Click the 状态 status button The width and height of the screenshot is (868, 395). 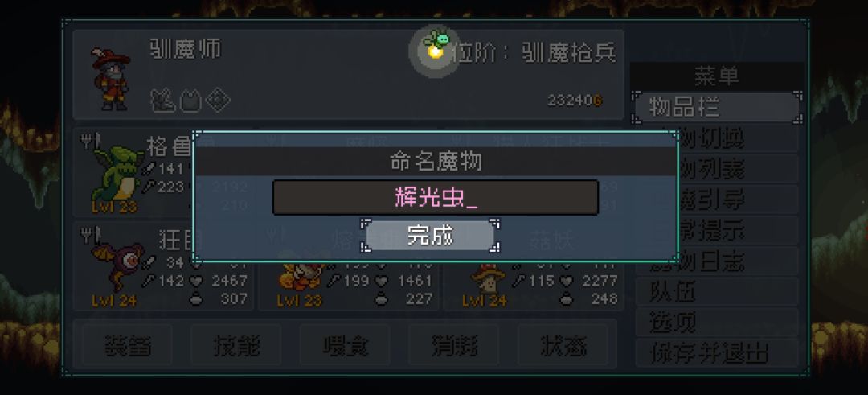(563, 346)
